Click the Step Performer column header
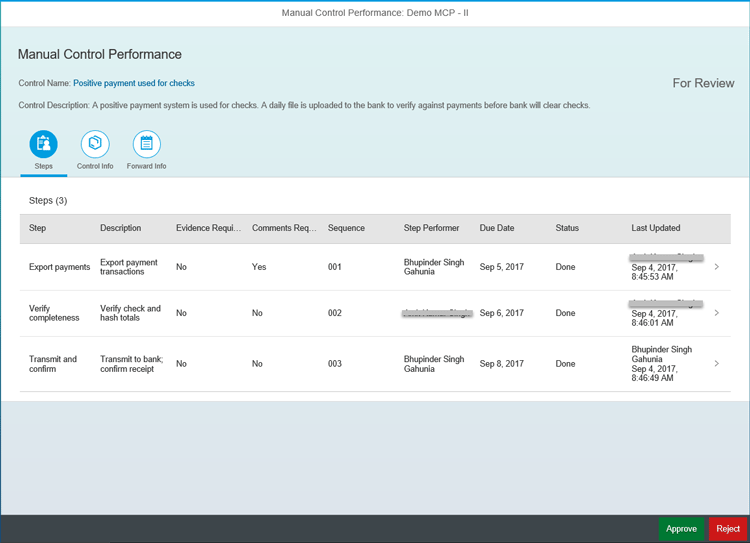This screenshot has width=750, height=543. [431, 228]
